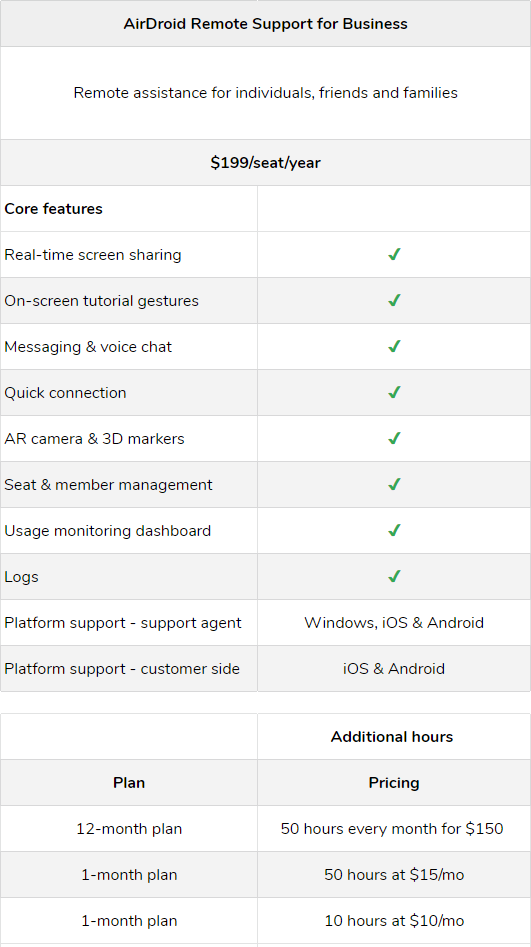531x947 pixels.
Task: Click the Usage monitoring dashboard checkmark
Action: pyautogui.click(x=394, y=531)
